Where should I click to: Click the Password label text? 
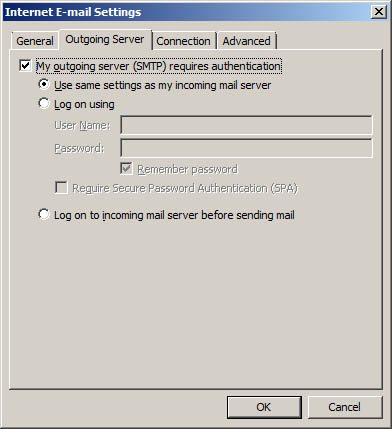[x=79, y=148]
